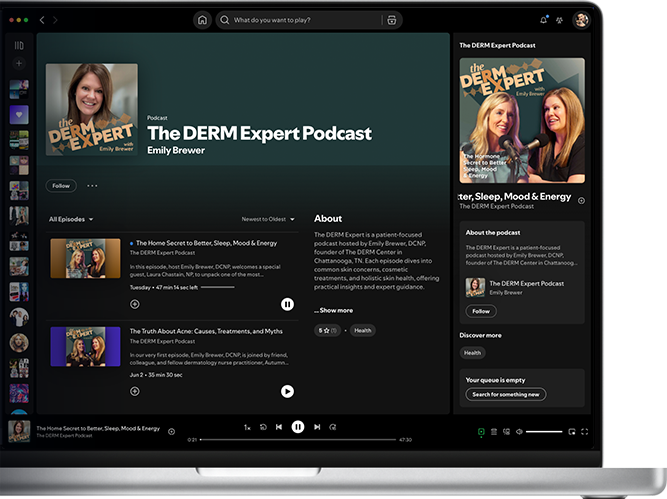The height and width of the screenshot is (499, 667).
Task: Click now-playing episode title in player bar
Action: pos(98,428)
